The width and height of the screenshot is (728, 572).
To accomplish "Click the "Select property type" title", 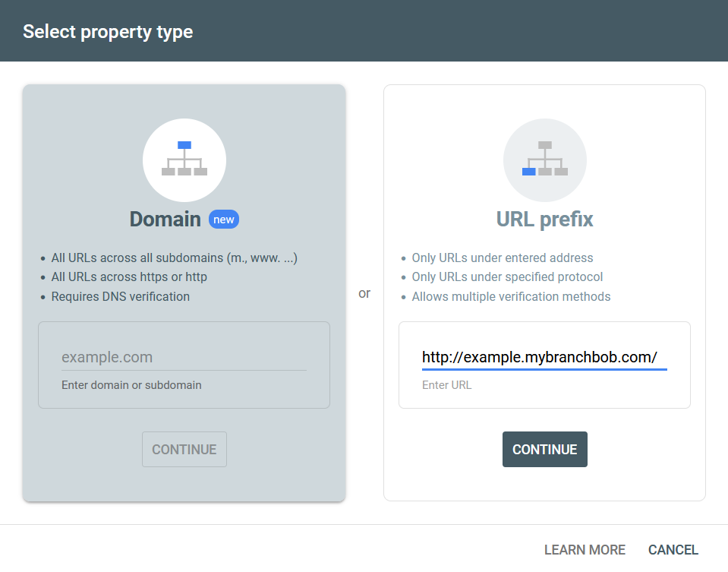I will click(x=108, y=32).
